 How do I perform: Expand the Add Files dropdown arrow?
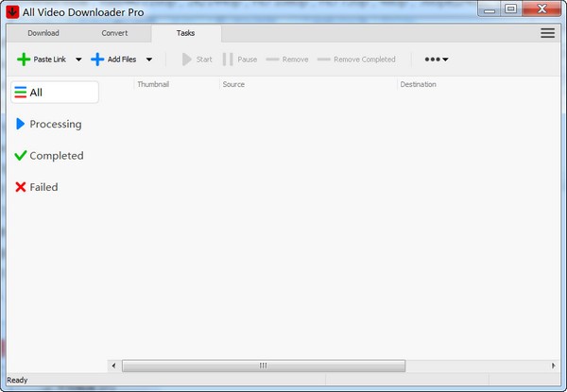[149, 60]
